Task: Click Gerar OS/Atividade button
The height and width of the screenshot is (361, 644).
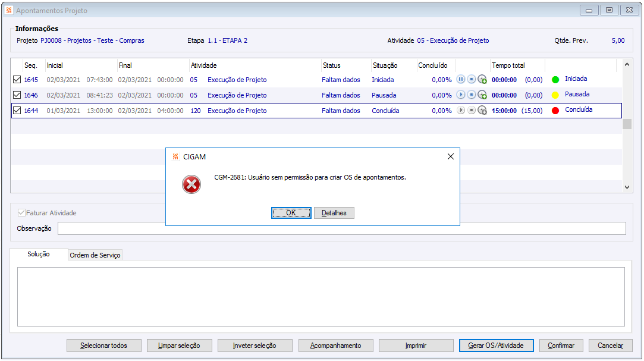Action: click(496, 346)
